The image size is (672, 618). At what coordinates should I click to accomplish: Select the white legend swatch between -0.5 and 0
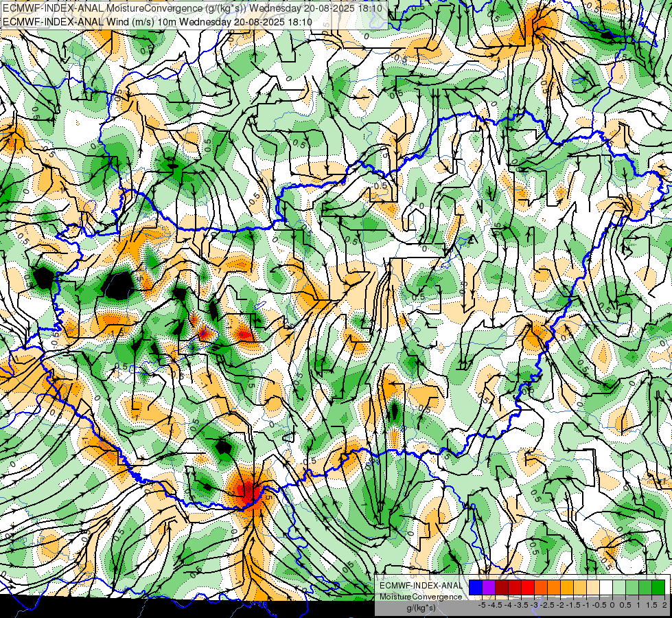click(x=606, y=588)
